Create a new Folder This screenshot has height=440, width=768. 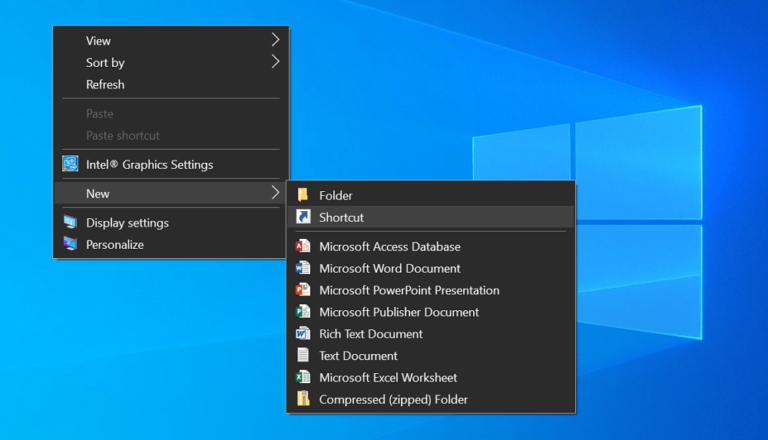[x=431, y=196]
